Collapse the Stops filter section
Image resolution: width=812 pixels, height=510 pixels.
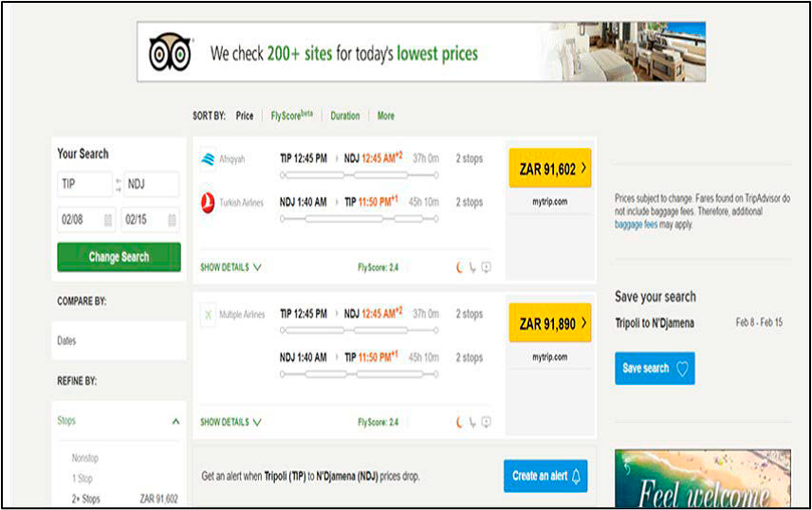175,421
